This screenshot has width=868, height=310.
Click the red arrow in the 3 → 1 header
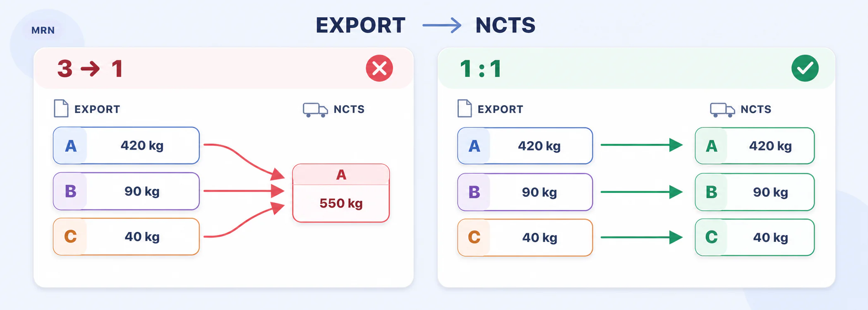pyautogui.click(x=90, y=69)
